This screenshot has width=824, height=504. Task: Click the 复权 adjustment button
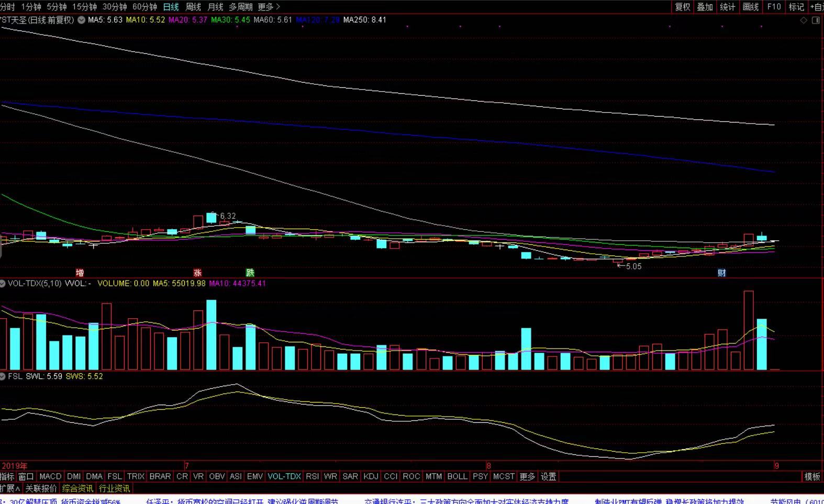(x=682, y=7)
